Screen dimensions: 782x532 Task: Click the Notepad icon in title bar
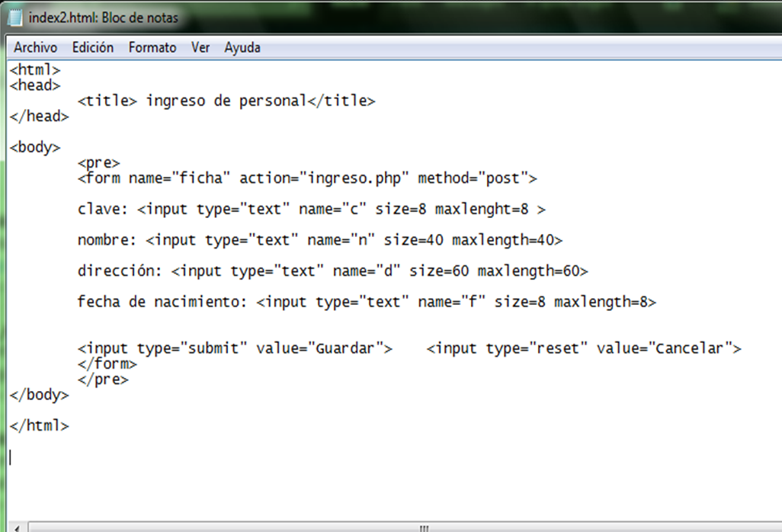[14, 16]
